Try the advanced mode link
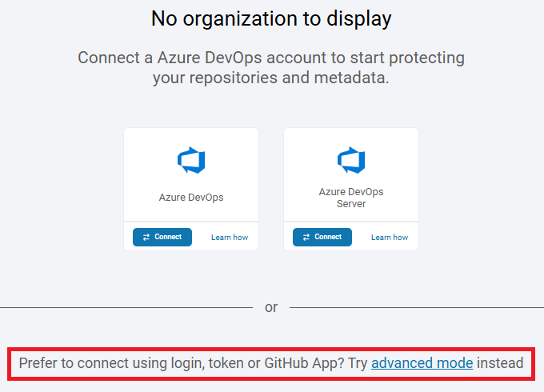Viewport: 544px width, 392px height. [x=422, y=363]
